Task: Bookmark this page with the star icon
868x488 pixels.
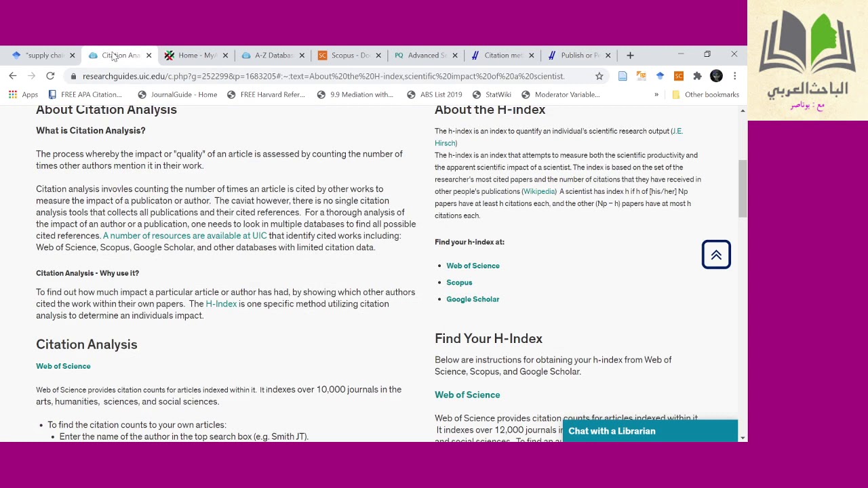Action: (x=599, y=76)
